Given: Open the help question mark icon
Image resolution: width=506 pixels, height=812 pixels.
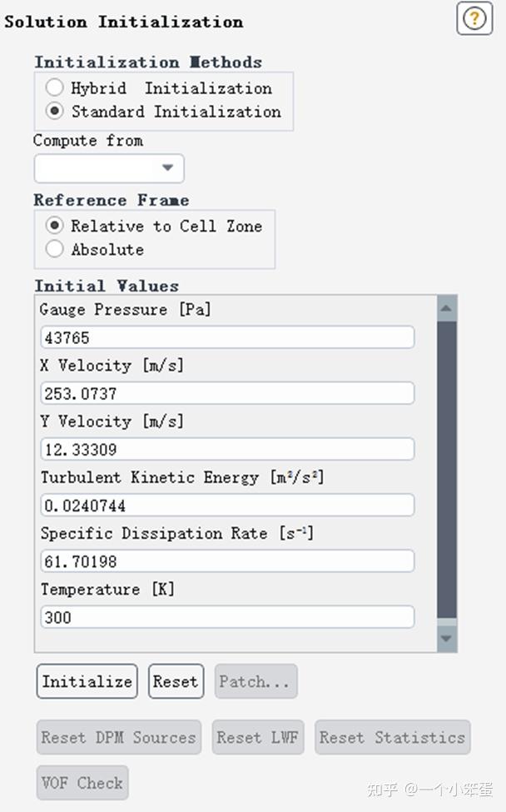Looking at the screenshot, I should 474,19.
